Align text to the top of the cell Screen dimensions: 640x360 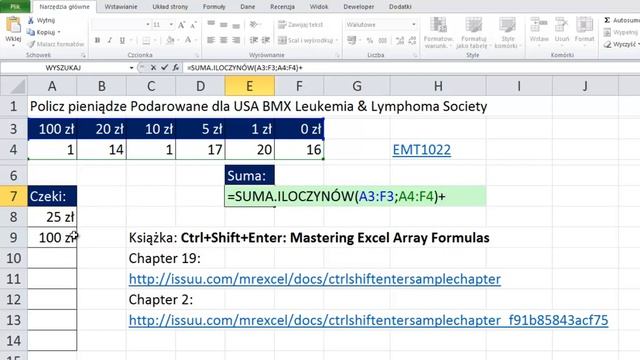click(x=211, y=24)
